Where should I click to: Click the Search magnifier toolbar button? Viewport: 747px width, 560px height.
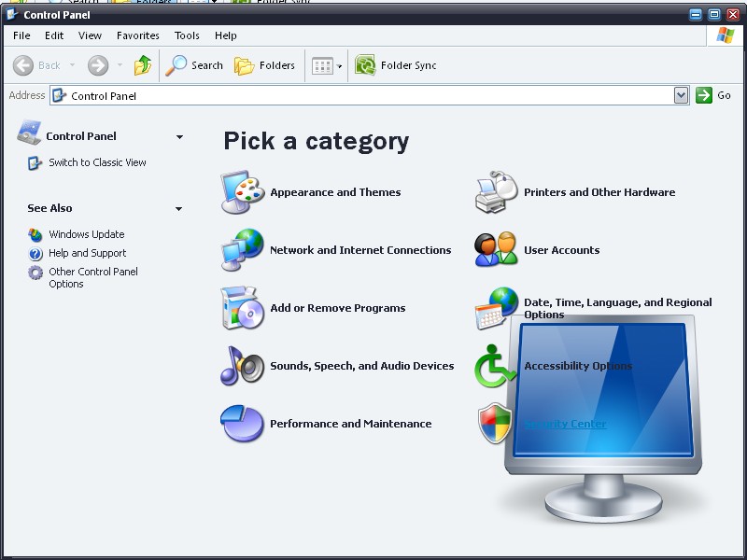[x=194, y=65]
